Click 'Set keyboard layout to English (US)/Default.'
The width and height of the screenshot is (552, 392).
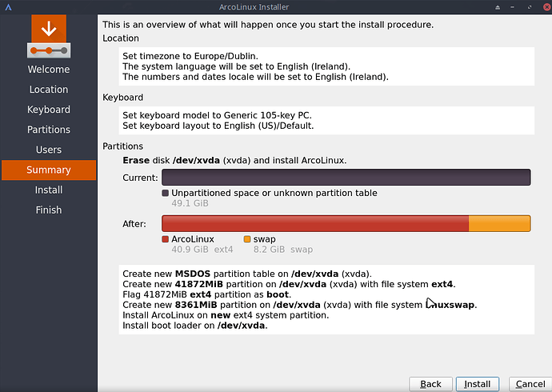[218, 126]
